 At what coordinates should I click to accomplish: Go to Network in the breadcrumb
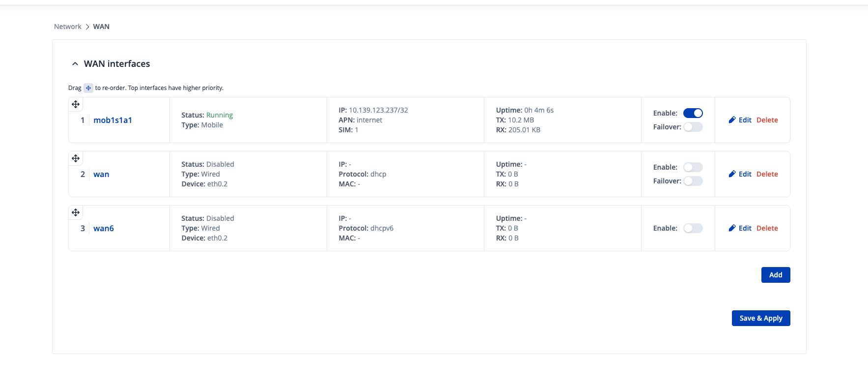click(x=68, y=27)
